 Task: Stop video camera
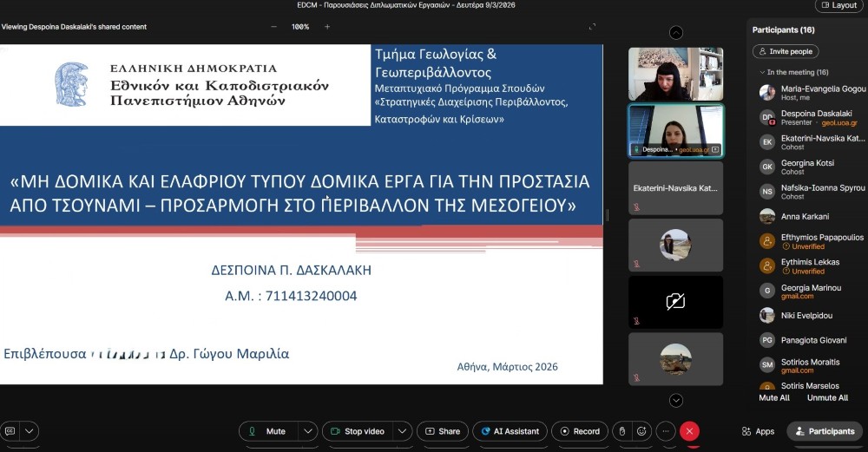coord(357,431)
